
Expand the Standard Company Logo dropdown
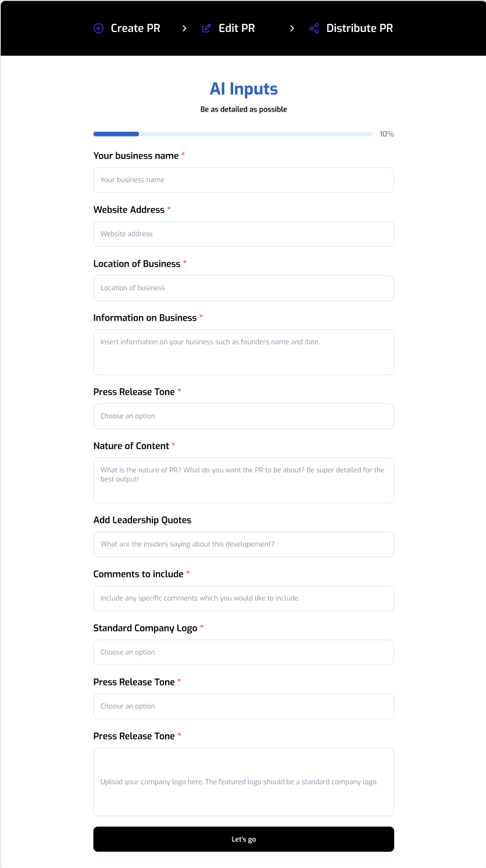tap(244, 652)
